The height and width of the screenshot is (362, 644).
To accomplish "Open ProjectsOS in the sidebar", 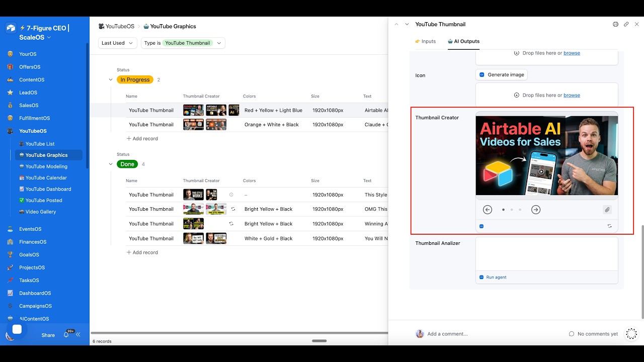I will [32, 267].
